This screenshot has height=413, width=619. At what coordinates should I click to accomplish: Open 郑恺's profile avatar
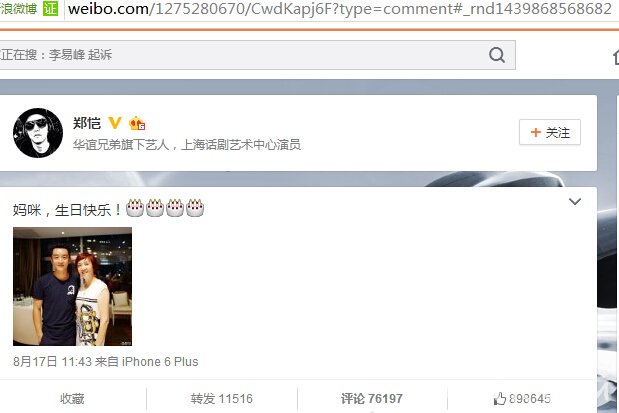(x=38, y=133)
